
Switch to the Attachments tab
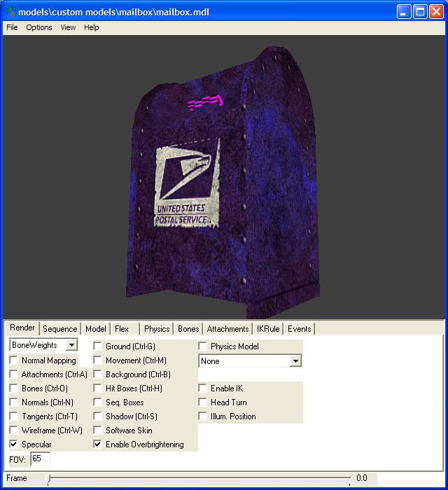(x=227, y=329)
